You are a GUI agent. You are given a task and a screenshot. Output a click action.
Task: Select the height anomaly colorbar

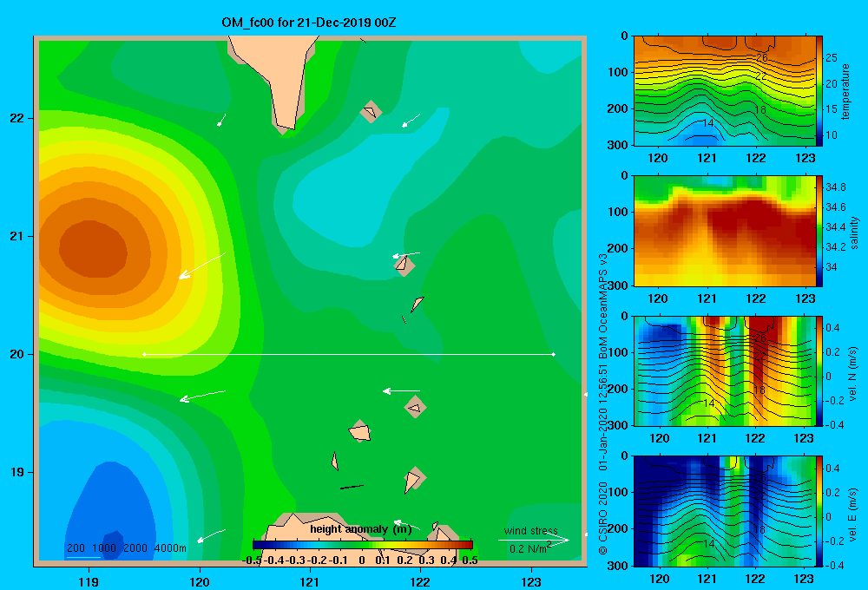click(x=362, y=545)
